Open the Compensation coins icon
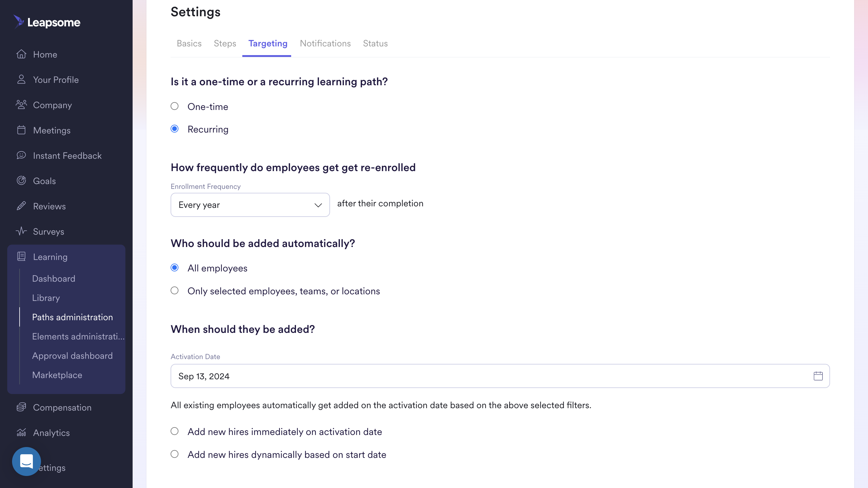The image size is (868, 488). [21, 407]
